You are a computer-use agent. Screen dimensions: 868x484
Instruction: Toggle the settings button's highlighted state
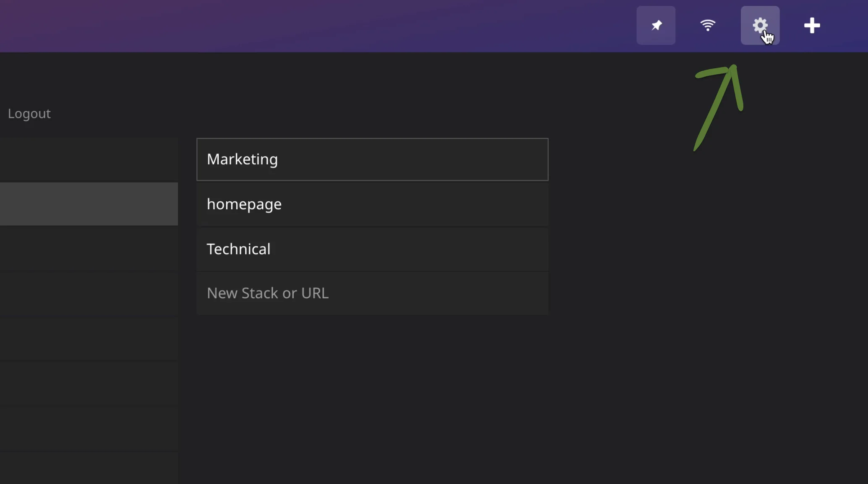(760, 25)
